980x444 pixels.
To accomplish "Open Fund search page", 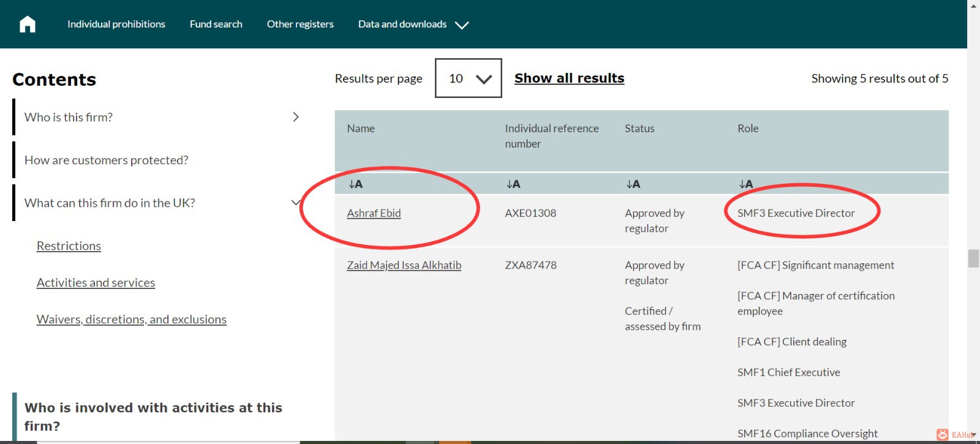I will [x=216, y=24].
